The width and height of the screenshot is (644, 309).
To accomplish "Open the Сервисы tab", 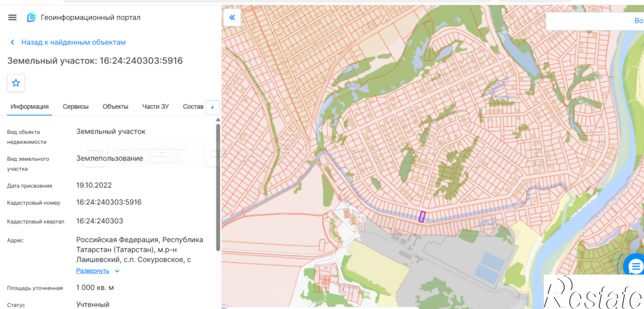I will (76, 107).
